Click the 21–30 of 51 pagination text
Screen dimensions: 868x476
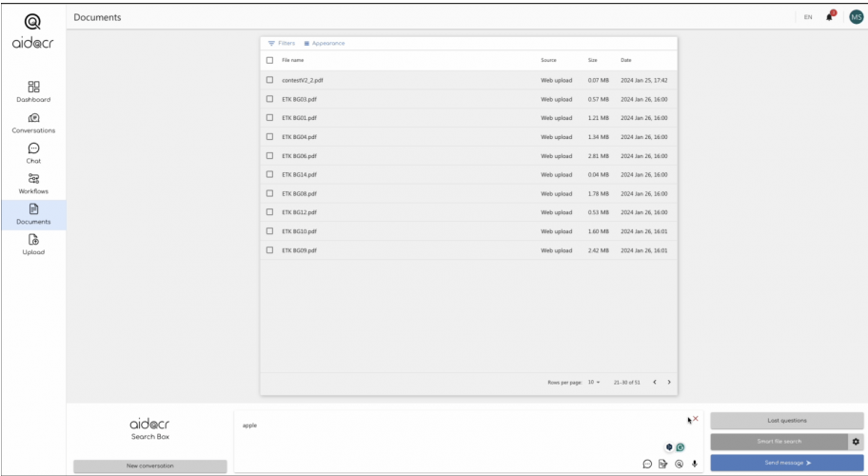coord(626,383)
